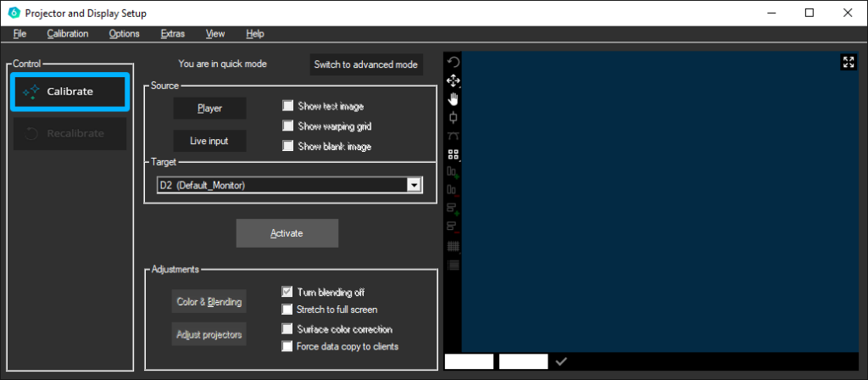Viewport: 868px width, 380px height.
Task: Open the Extras menu
Action: [172, 34]
